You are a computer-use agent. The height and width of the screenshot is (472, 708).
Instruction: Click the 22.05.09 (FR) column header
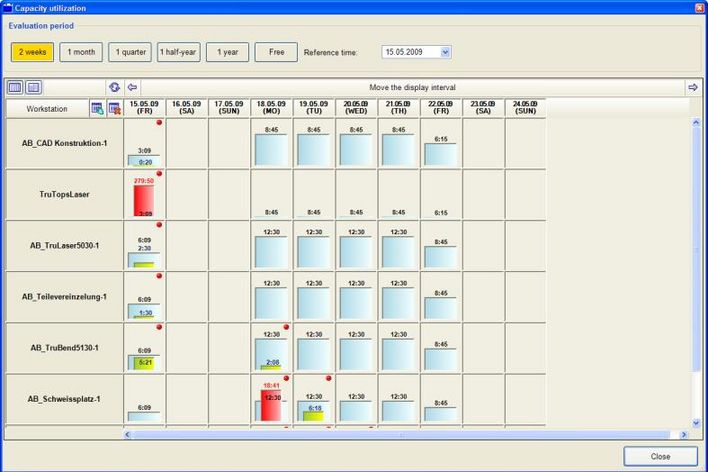click(x=441, y=107)
